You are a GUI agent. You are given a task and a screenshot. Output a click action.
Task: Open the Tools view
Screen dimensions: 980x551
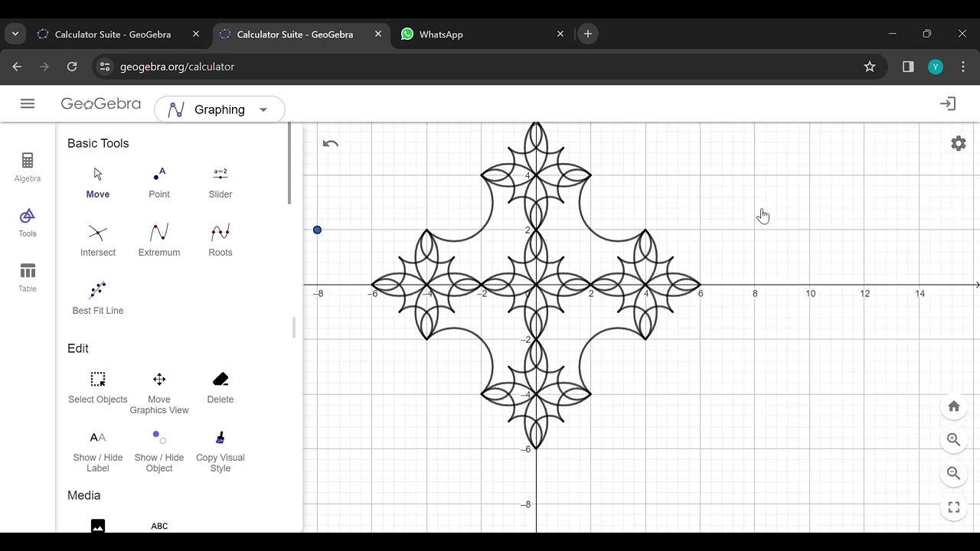tap(28, 222)
